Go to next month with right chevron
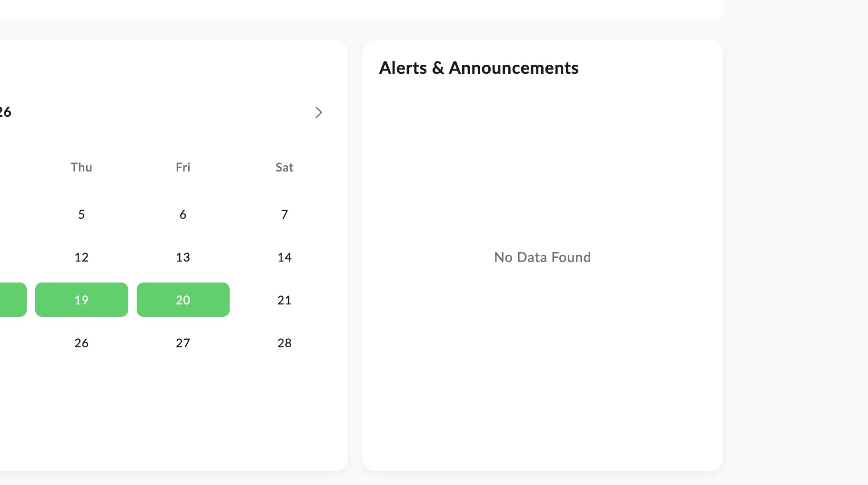868x485 pixels. [x=319, y=112]
